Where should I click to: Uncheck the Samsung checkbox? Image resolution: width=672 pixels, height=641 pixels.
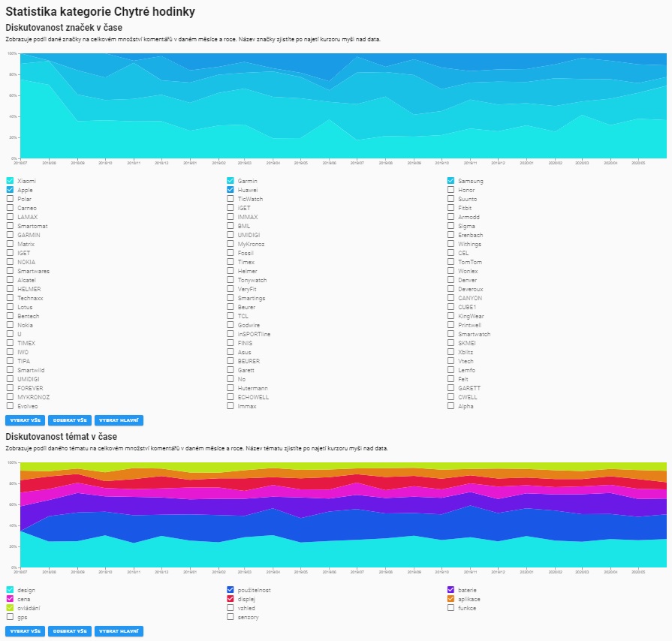pyautogui.click(x=451, y=181)
